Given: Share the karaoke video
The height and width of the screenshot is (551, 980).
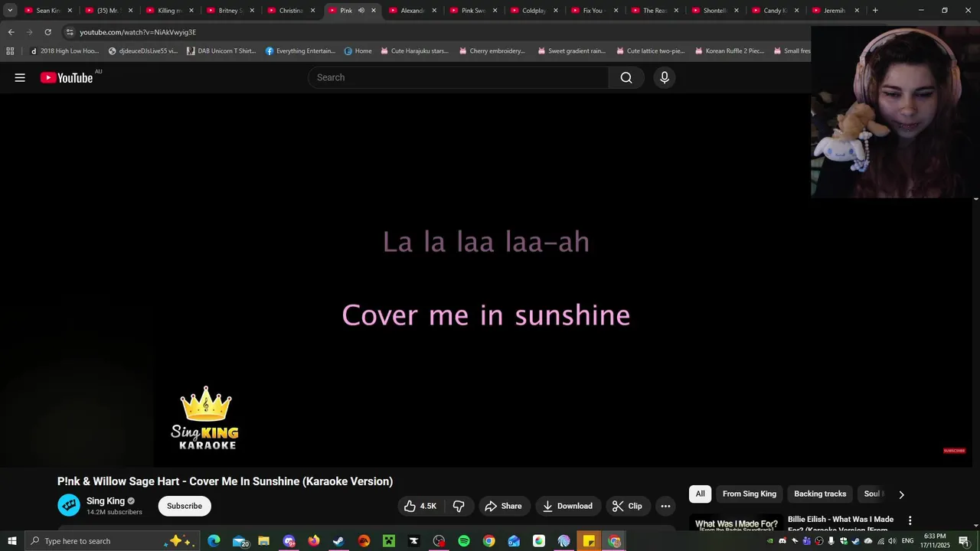Looking at the screenshot, I should pos(503,506).
